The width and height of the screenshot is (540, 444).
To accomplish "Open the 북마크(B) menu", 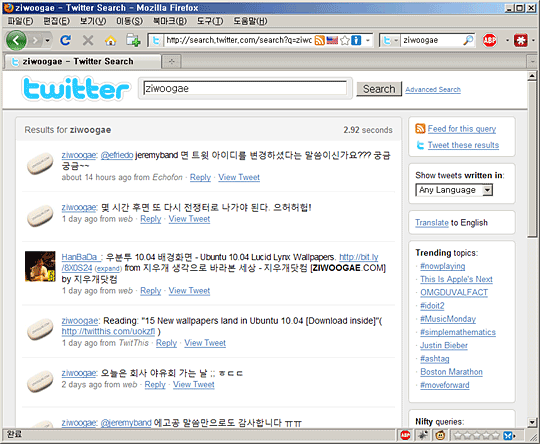I will (170, 21).
